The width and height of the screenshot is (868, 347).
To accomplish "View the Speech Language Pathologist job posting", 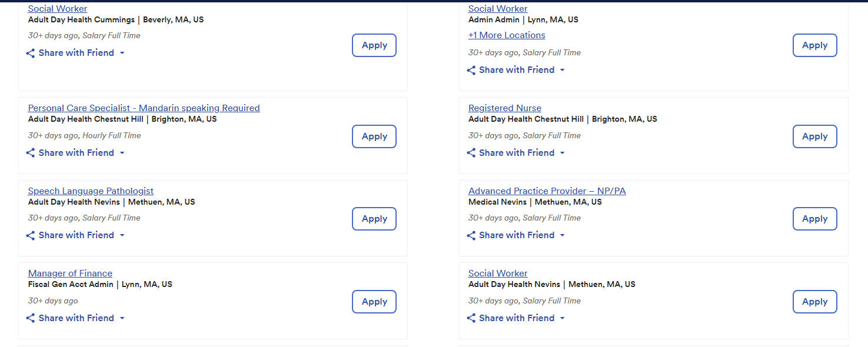I will click(x=91, y=191).
